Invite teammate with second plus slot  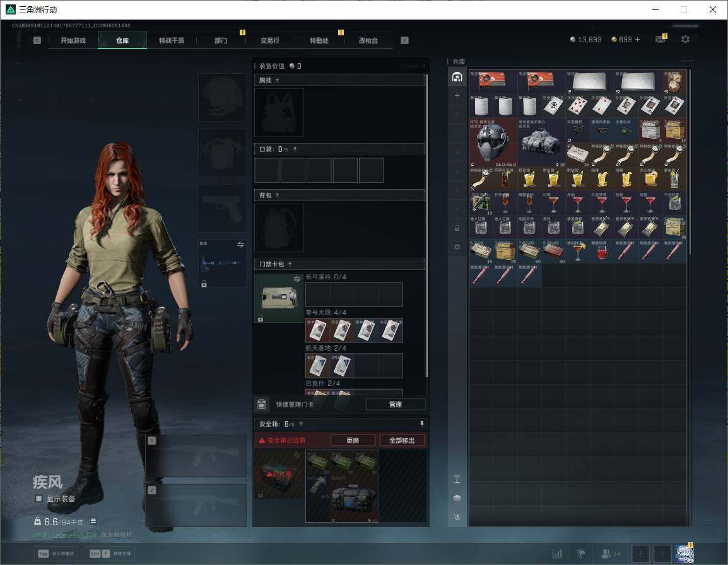(662, 554)
